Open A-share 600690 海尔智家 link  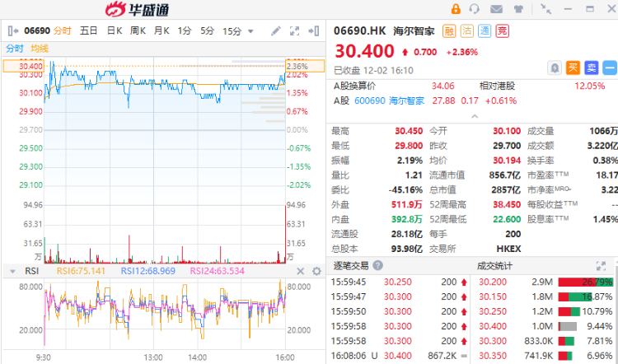(x=389, y=100)
